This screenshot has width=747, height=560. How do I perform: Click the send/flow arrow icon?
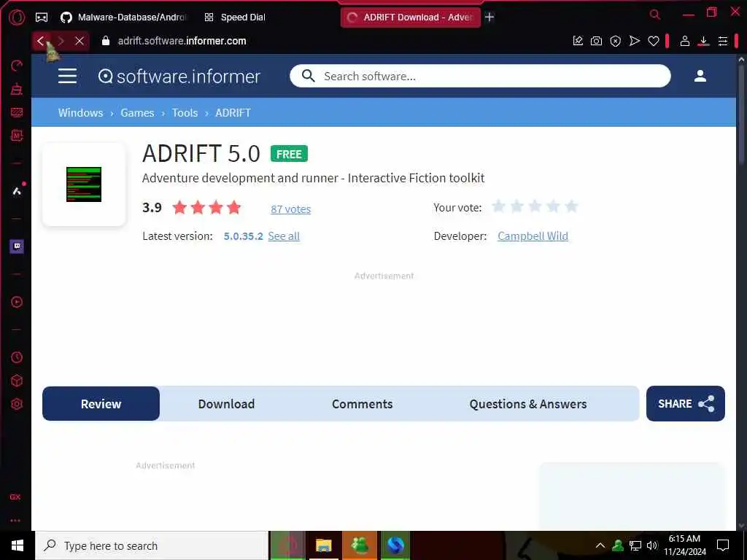pos(634,41)
